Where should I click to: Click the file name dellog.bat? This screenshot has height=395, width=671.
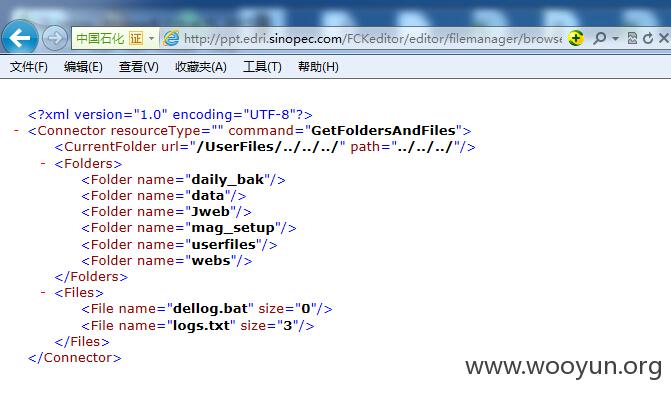click(210, 309)
